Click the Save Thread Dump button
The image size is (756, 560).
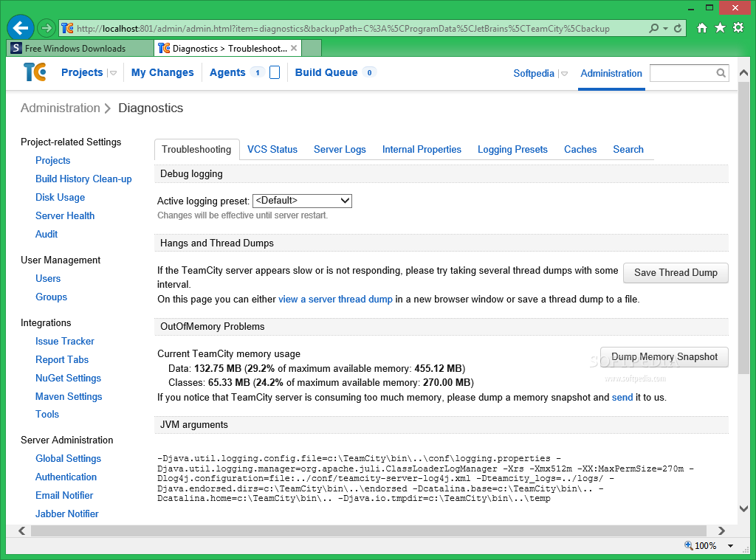676,273
